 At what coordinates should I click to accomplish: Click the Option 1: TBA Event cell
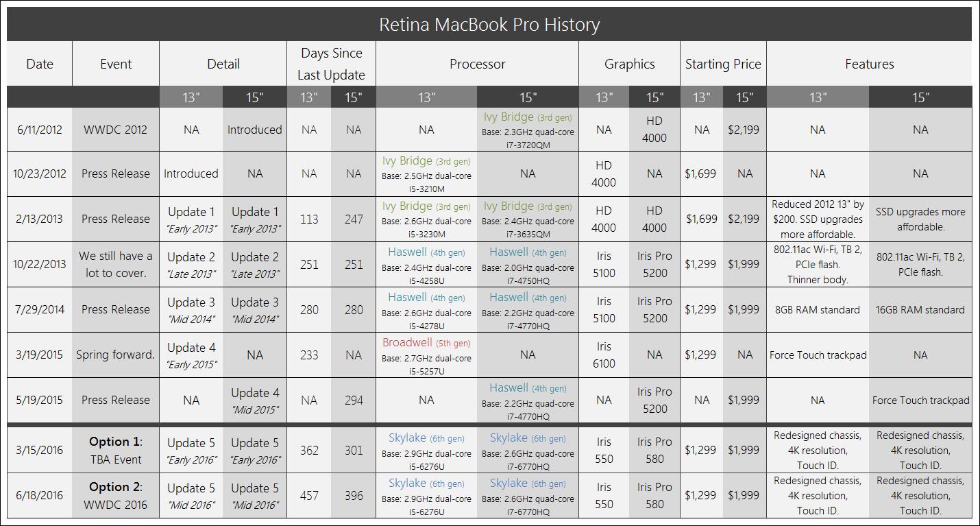click(x=115, y=450)
